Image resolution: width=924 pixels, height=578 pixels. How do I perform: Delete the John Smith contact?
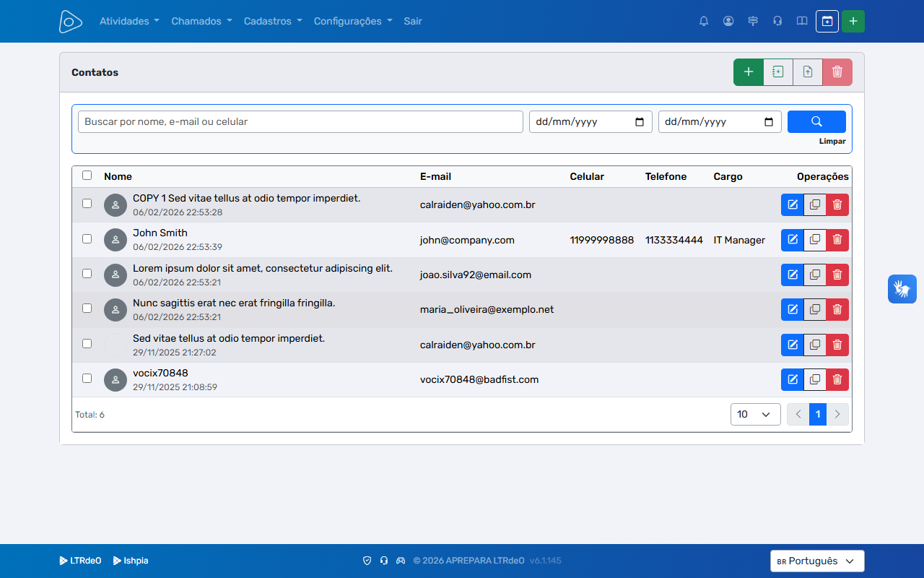(837, 240)
